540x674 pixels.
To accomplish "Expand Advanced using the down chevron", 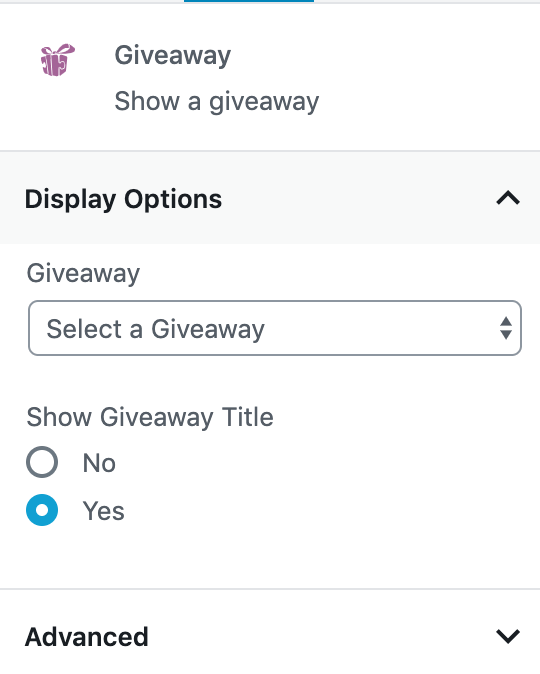I will pos(508,636).
